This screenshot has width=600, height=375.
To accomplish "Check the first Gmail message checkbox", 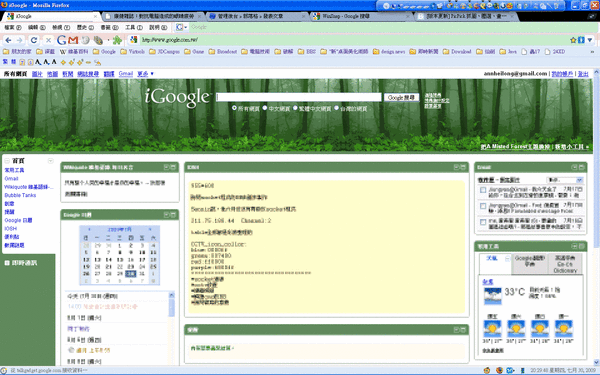I will click(483, 190).
